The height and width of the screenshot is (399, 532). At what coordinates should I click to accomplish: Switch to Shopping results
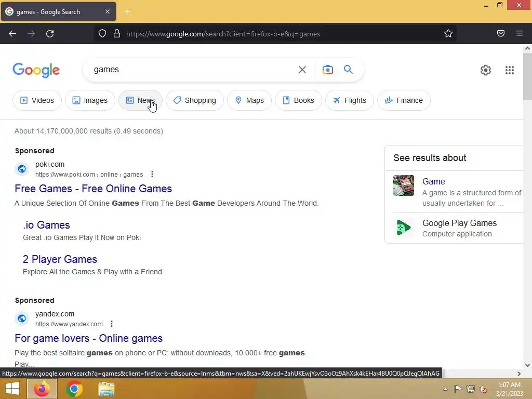194,100
